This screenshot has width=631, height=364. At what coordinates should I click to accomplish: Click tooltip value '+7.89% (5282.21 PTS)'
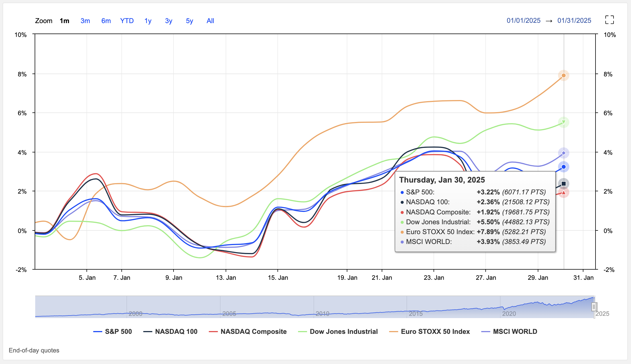coord(511,232)
